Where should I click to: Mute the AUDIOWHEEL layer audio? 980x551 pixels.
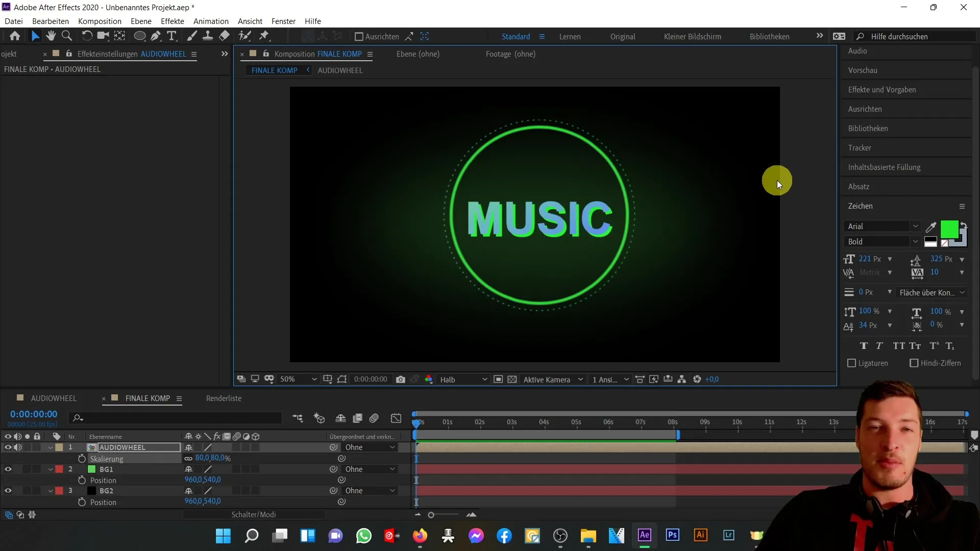point(18,447)
